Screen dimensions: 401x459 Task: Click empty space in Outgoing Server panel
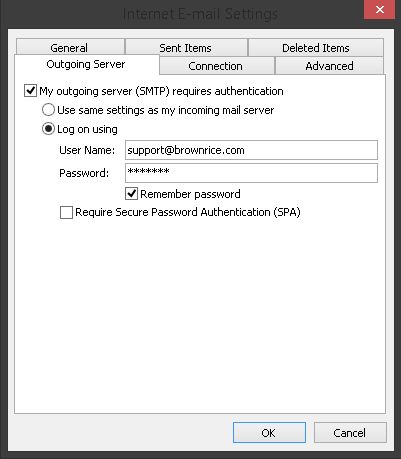(x=200, y=313)
